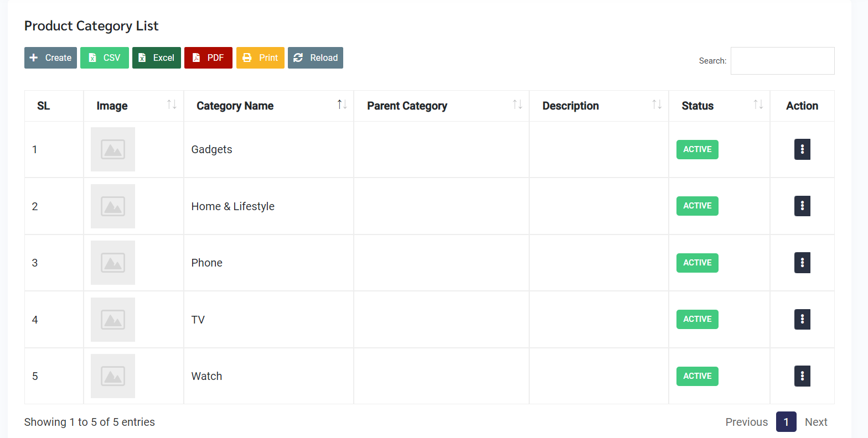868x438 pixels.
Task: Open three-dot menu for Home & Lifestyle
Action: (802, 206)
